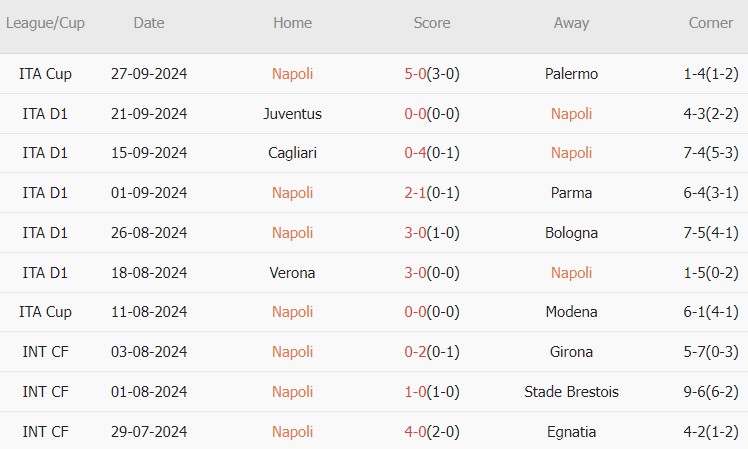Click the Score column header
The image size is (748, 449).
(432, 23)
